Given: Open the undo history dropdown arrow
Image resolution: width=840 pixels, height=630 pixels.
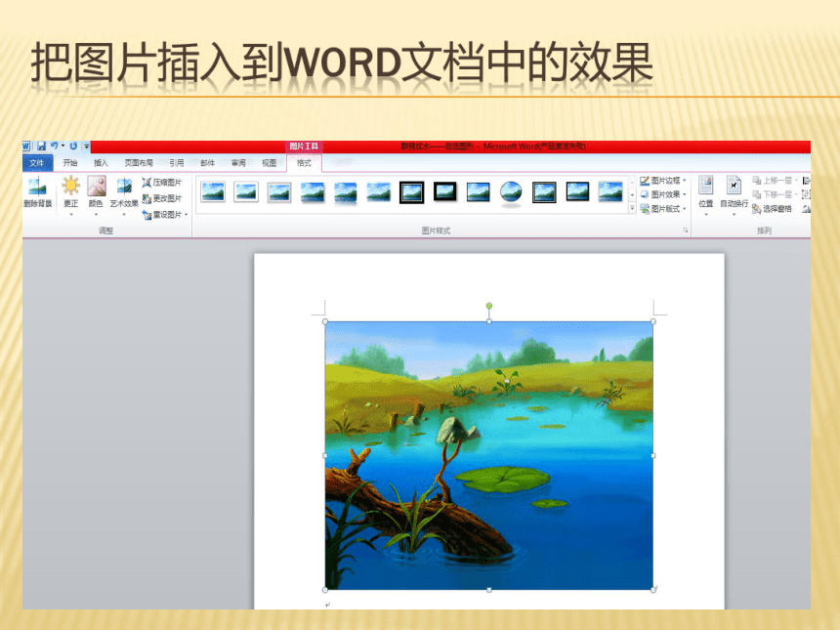Looking at the screenshot, I should coord(63,146).
